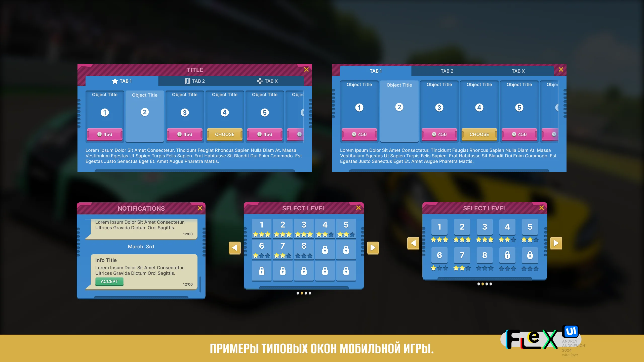Click the left arrow beside the middle Select Level window
Viewport: 644px width, 362px height.
[234, 248]
